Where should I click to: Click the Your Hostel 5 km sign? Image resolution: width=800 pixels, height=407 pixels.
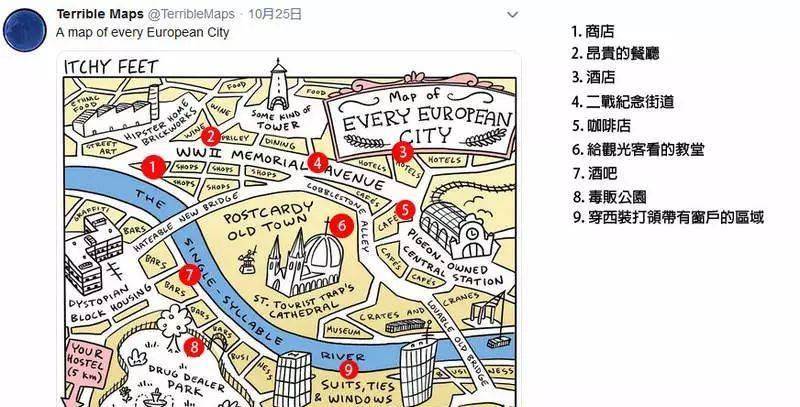[x=86, y=366]
